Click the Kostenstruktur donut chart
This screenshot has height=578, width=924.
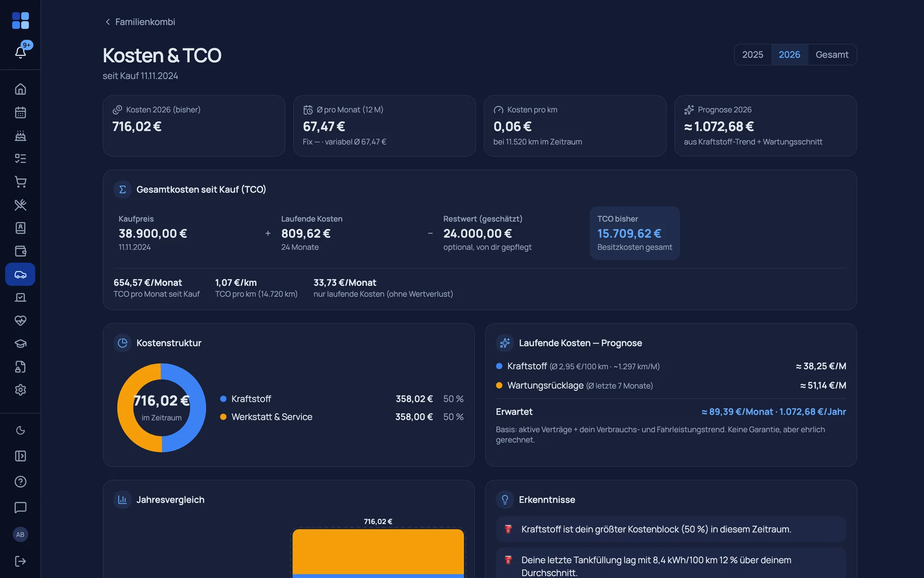pos(162,408)
